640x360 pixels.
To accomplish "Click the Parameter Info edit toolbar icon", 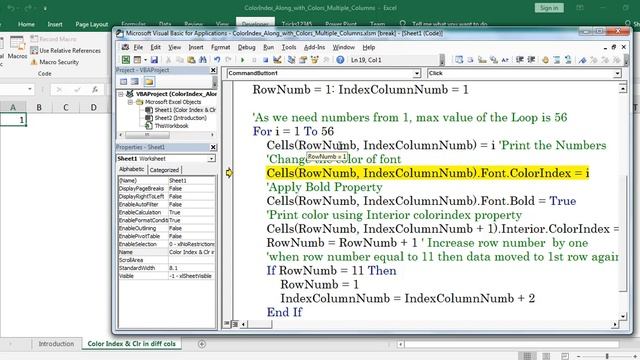I will click(493, 60).
